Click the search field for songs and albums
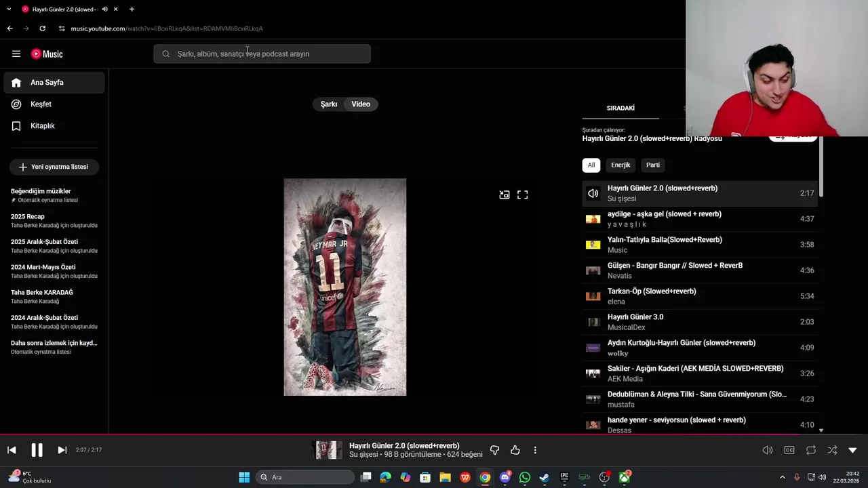Screen dimensions: 868x488 pyautogui.click(x=262, y=54)
